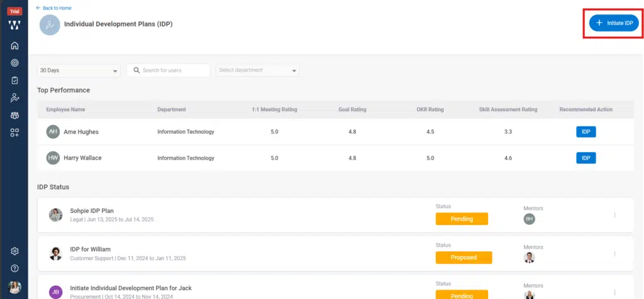The width and height of the screenshot is (644, 299).
Task: Open user profile avatar in sidebar
Action: pos(14,287)
